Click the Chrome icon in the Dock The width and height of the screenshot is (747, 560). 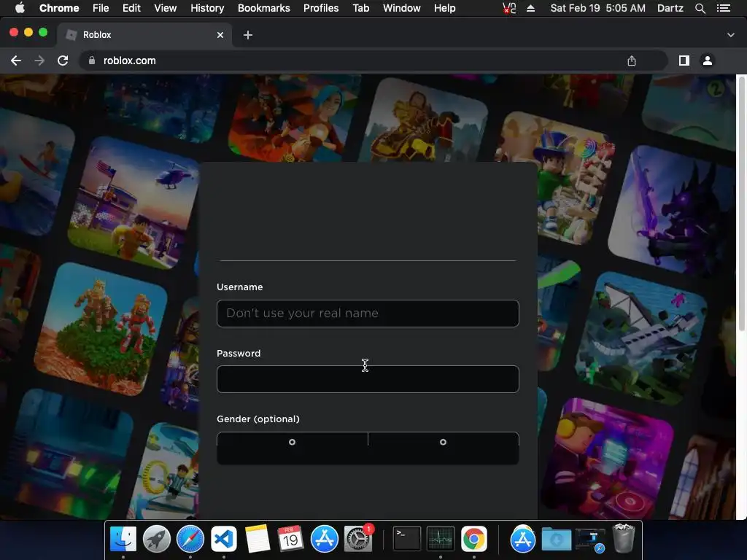click(473, 539)
